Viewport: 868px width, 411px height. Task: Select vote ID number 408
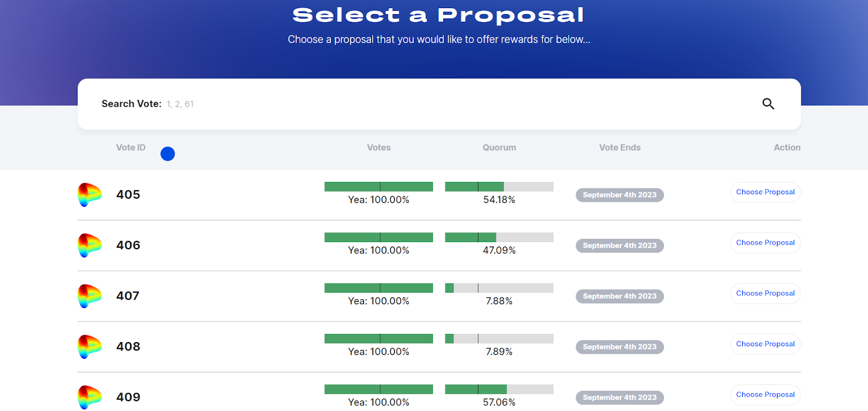pos(128,346)
